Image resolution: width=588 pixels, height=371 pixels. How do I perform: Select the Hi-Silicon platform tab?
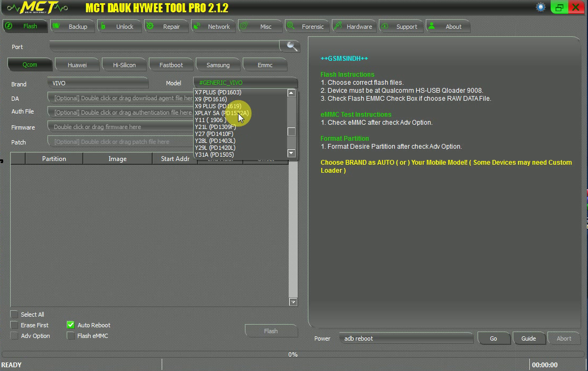(x=124, y=65)
